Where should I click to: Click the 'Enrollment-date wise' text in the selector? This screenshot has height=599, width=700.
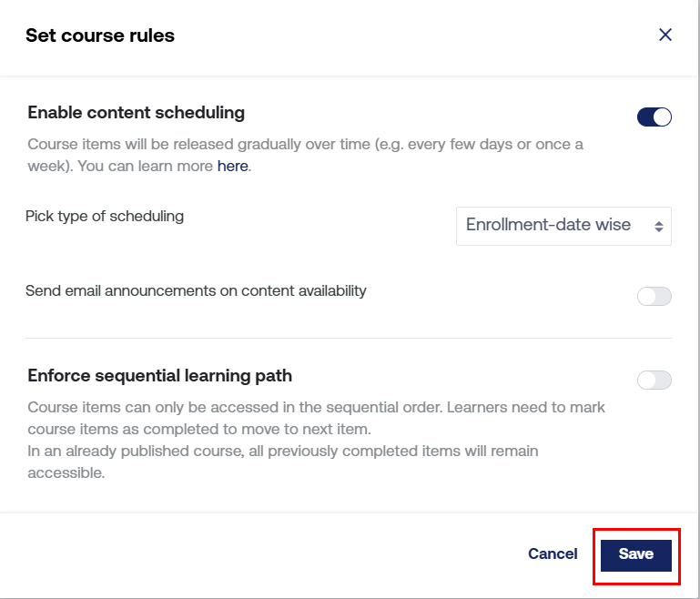click(x=548, y=226)
